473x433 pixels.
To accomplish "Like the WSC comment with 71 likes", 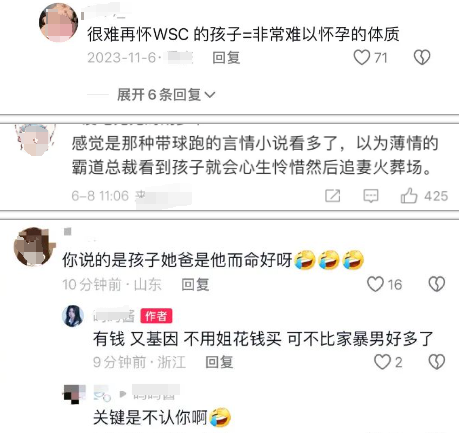I will 362,57.
